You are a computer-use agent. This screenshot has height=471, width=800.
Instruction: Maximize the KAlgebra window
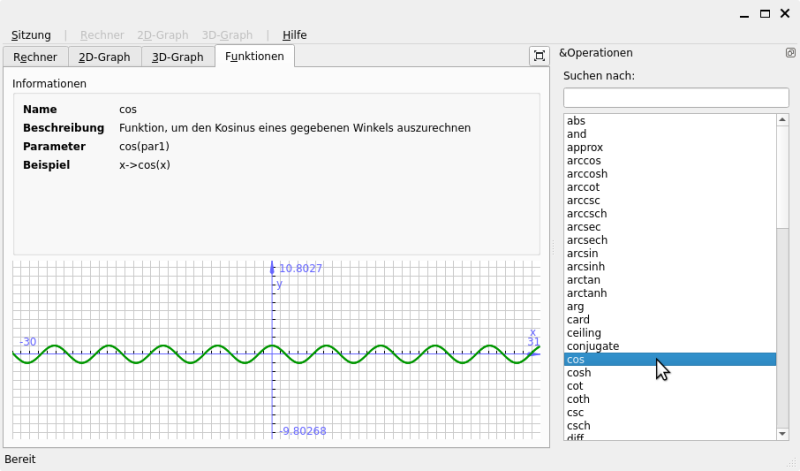point(765,14)
